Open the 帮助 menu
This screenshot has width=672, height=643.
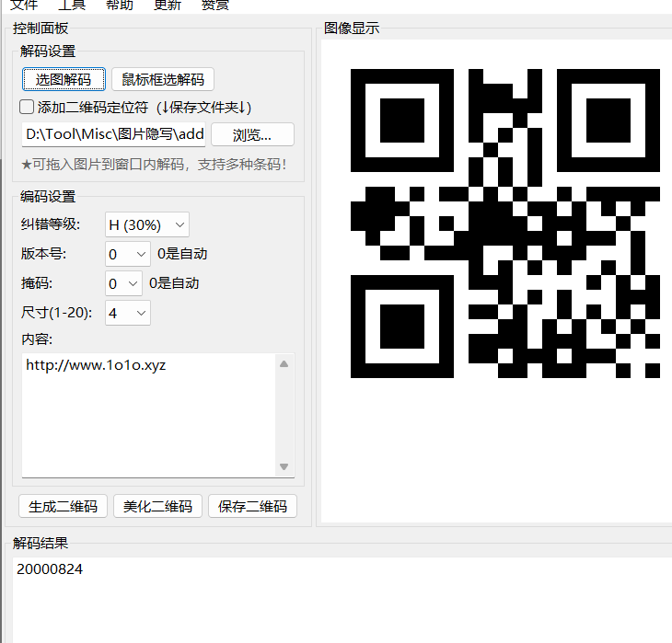pyautogui.click(x=119, y=5)
